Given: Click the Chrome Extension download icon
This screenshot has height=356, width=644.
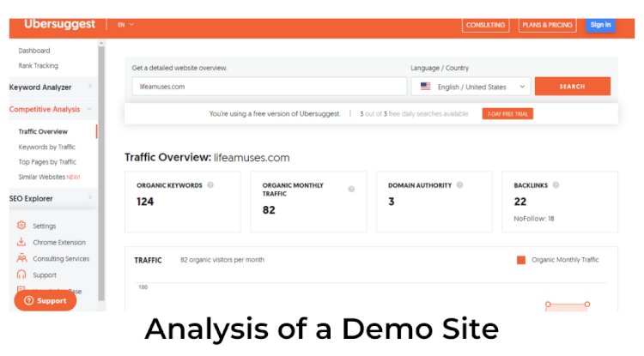Looking at the screenshot, I should 21,242.
